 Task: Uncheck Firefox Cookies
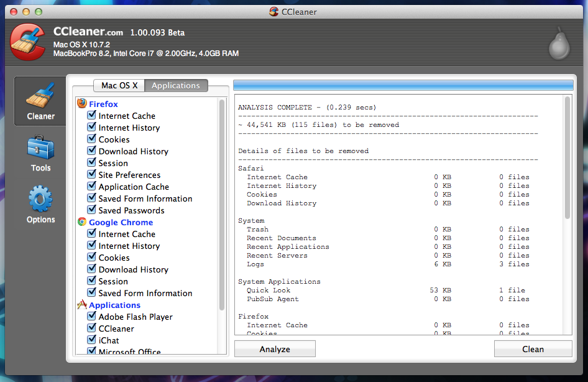pyautogui.click(x=91, y=139)
